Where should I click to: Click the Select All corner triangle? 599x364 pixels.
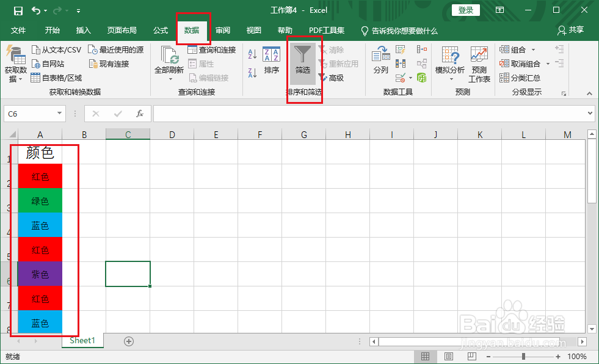[x=13, y=134]
